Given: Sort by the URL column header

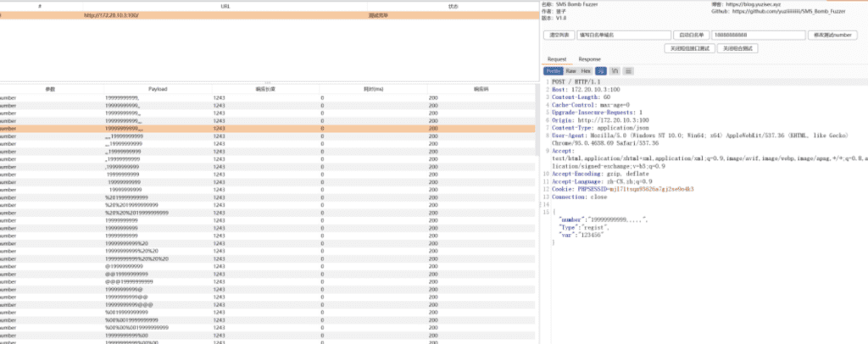Looking at the screenshot, I should [x=225, y=6].
